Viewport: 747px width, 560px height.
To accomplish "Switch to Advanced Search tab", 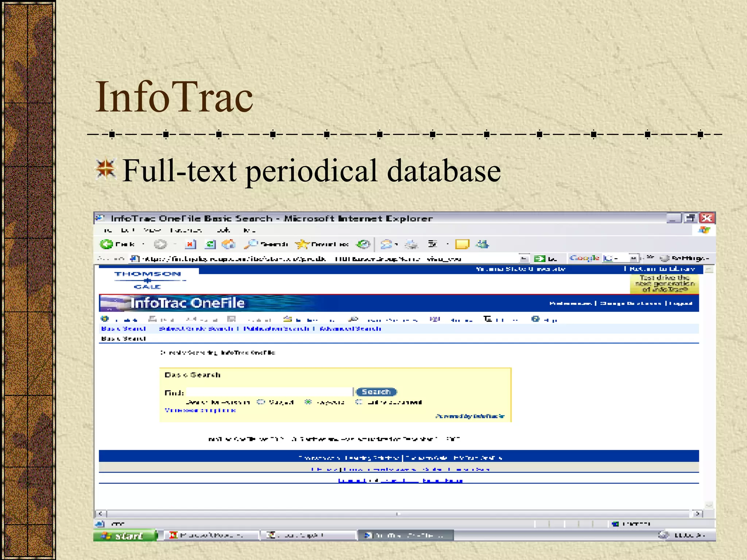I will (x=351, y=328).
